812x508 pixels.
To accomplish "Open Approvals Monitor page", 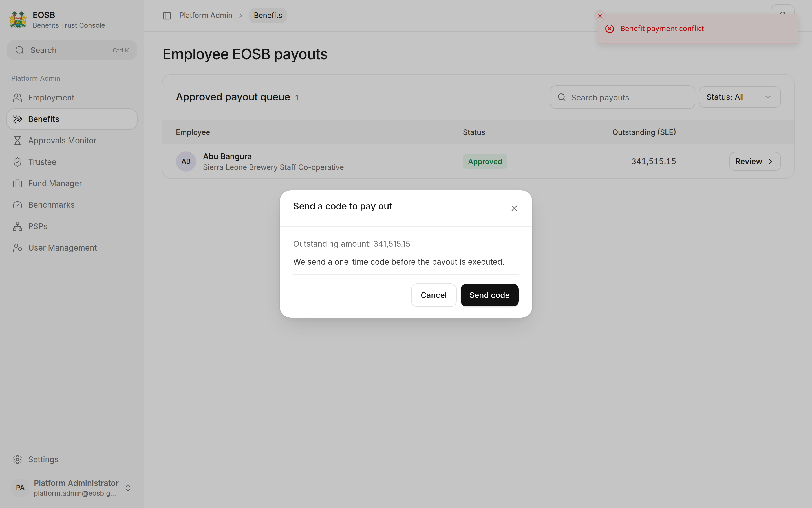I will coord(72,141).
